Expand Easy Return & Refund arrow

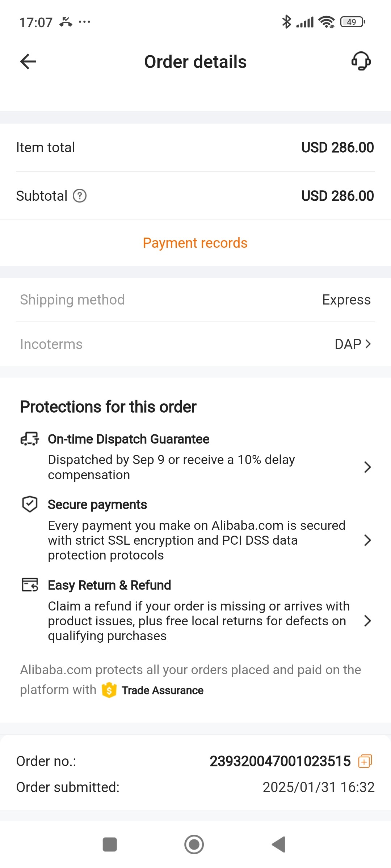click(367, 621)
